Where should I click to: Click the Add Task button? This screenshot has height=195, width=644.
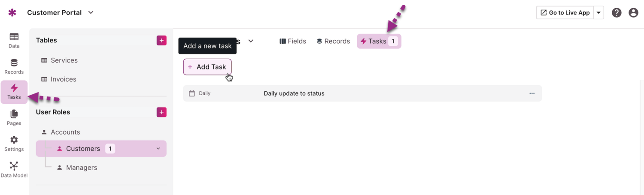coord(207,67)
